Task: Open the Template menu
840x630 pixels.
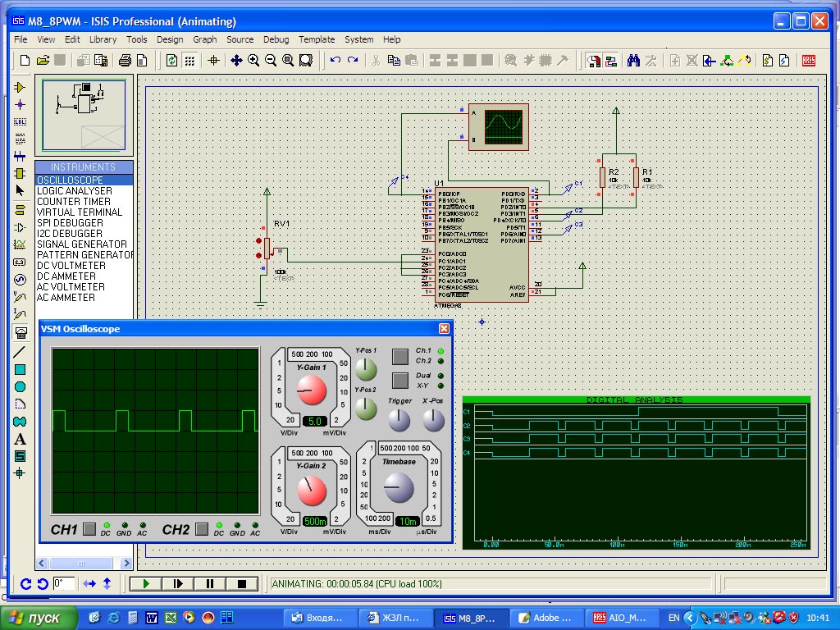Action: (317, 39)
